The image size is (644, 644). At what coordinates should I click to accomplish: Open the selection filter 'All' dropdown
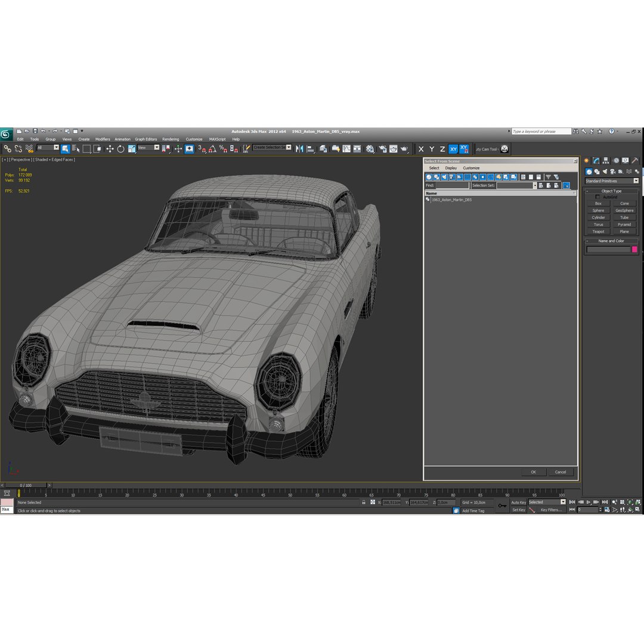tap(48, 148)
